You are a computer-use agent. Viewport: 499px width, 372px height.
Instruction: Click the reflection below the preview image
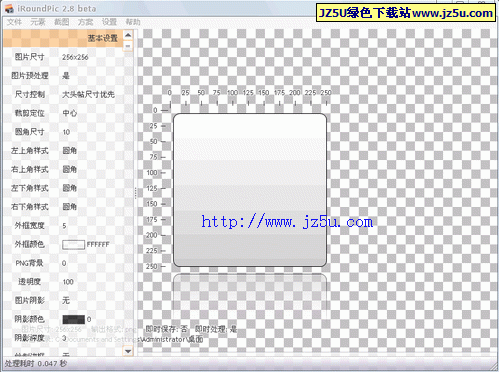click(250, 297)
